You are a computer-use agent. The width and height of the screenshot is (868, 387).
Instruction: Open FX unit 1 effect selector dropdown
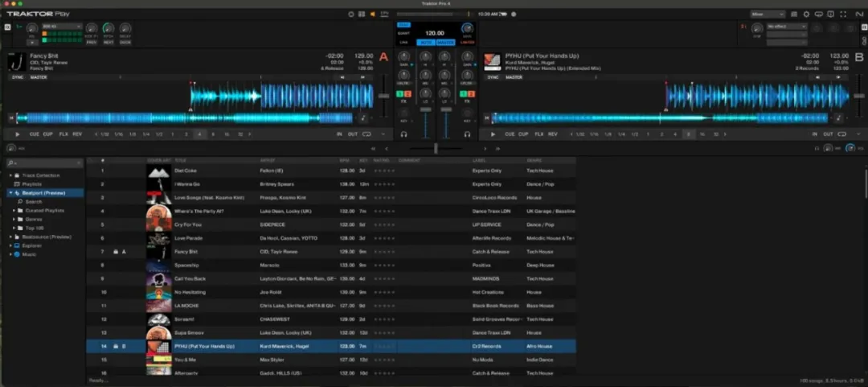pyautogui.click(x=62, y=26)
